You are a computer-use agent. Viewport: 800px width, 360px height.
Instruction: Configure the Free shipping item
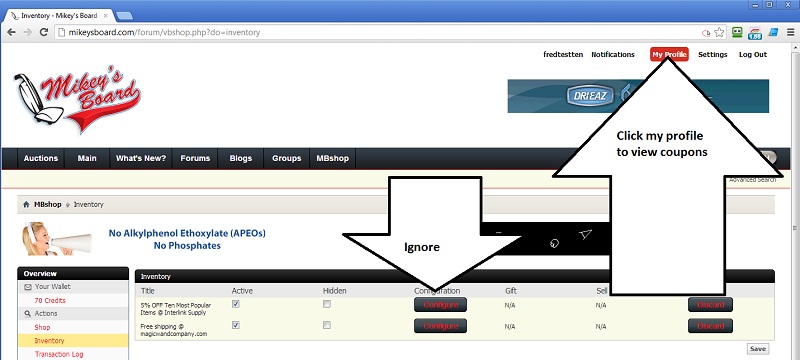pos(440,326)
